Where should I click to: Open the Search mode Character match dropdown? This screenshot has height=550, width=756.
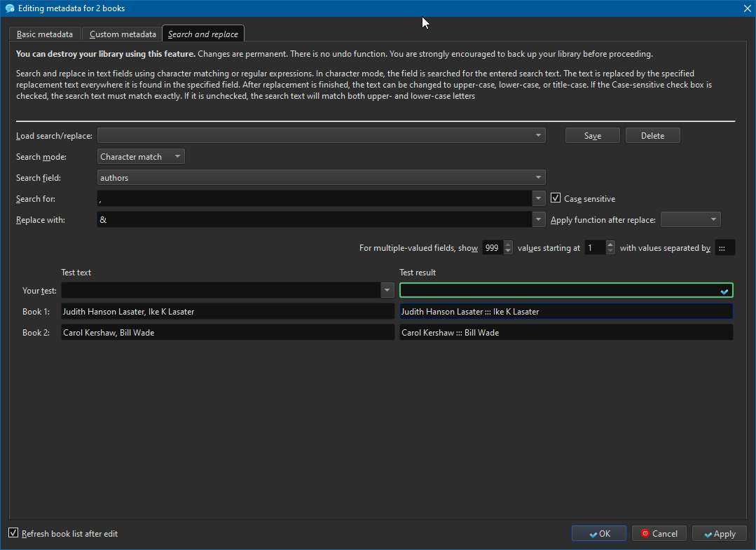141,157
